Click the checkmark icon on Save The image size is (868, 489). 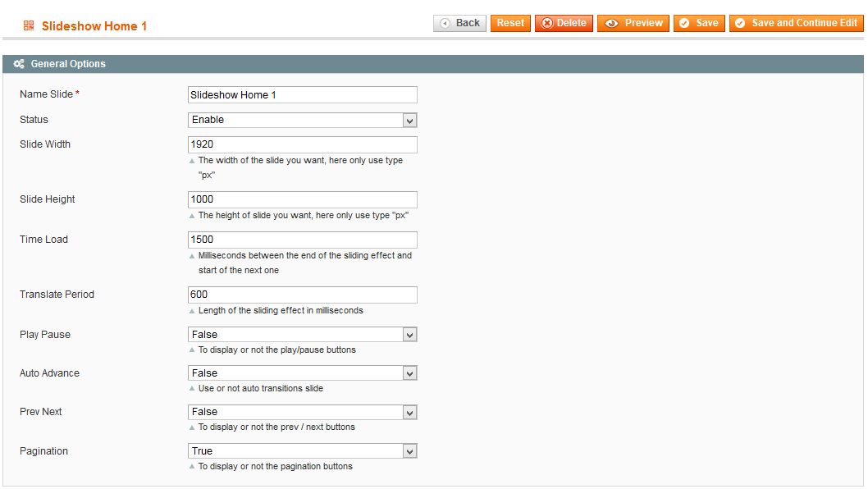[x=684, y=23]
